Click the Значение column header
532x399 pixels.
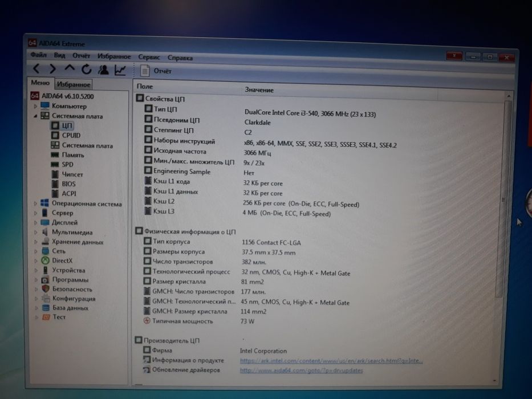click(x=259, y=90)
